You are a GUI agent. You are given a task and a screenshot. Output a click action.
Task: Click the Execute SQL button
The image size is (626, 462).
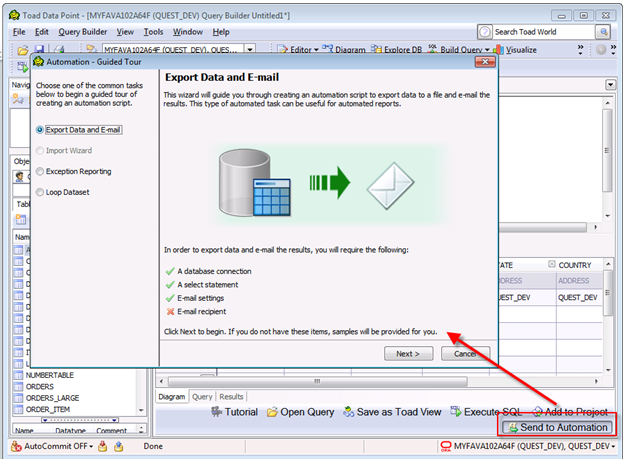(486, 412)
